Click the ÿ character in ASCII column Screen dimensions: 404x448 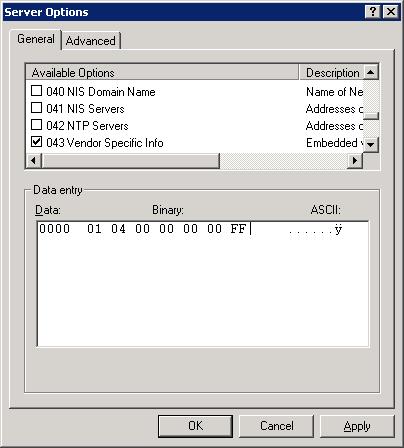click(338, 229)
